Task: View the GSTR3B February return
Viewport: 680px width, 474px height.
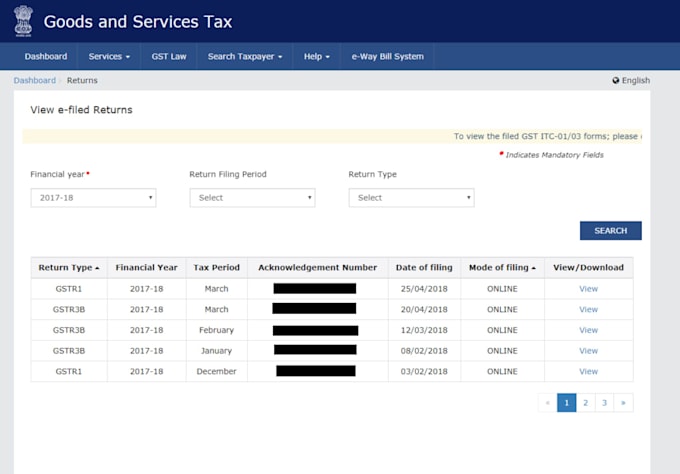Action: click(588, 330)
